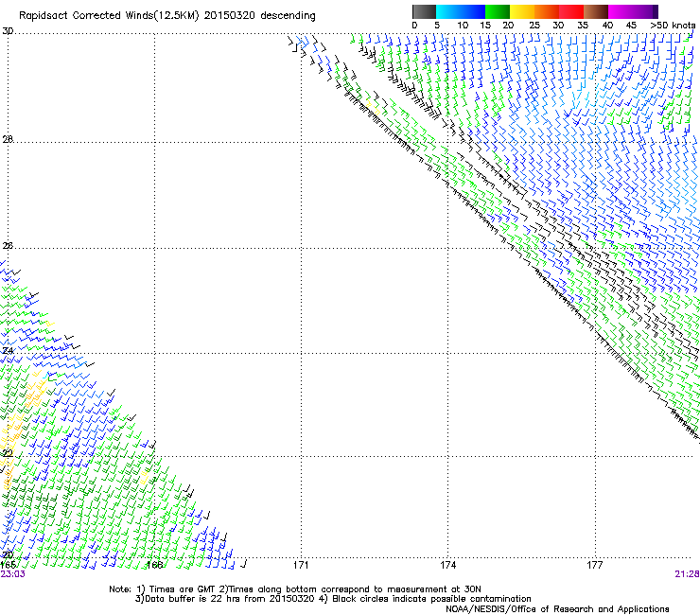
Task: Pick the brown 35-40 knots color segment
Action: pos(596,11)
